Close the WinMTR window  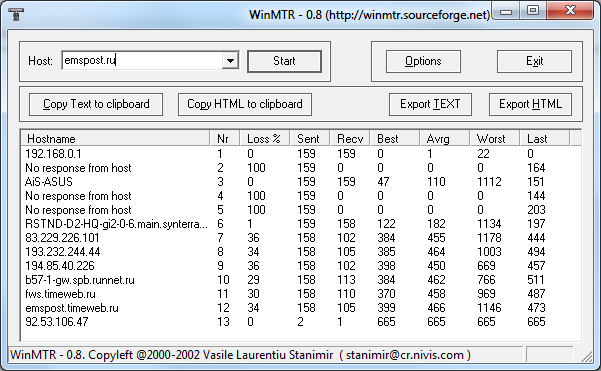[570, 11]
